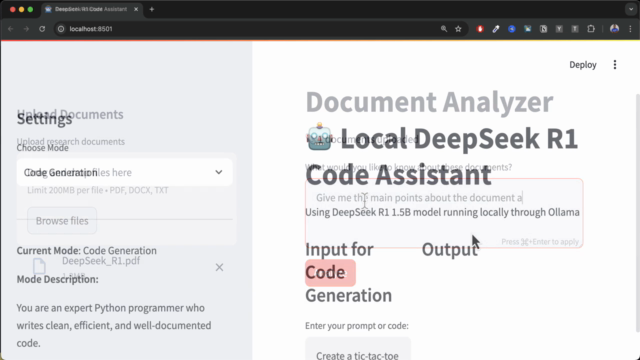Click the 'Document Analyzer' heading
Image resolution: width=640 pixels, height=360 pixels.
(x=429, y=102)
